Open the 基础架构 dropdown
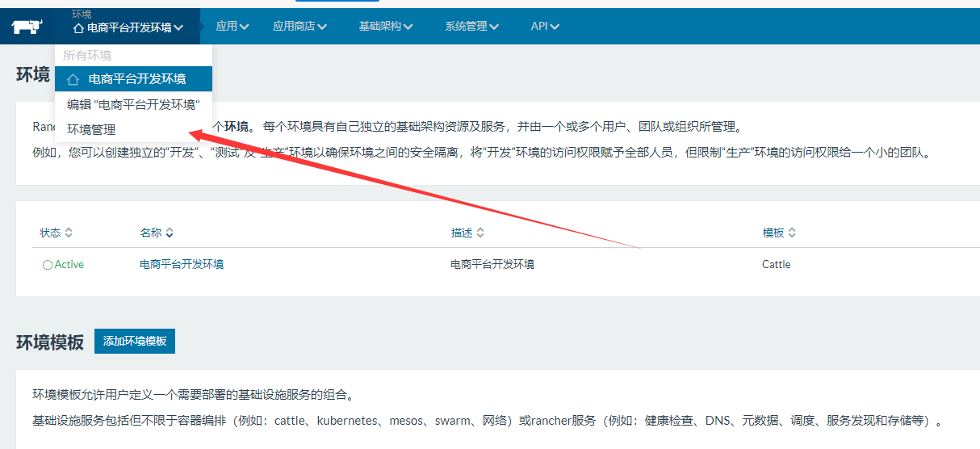 pyautogui.click(x=386, y=27)
